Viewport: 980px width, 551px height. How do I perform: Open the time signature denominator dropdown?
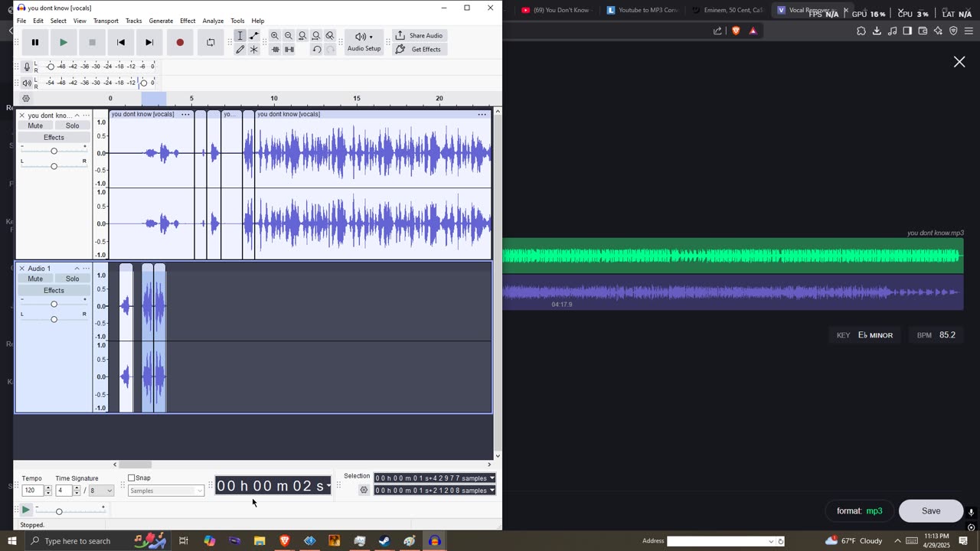pyautogui.click(x=101, y=491)
